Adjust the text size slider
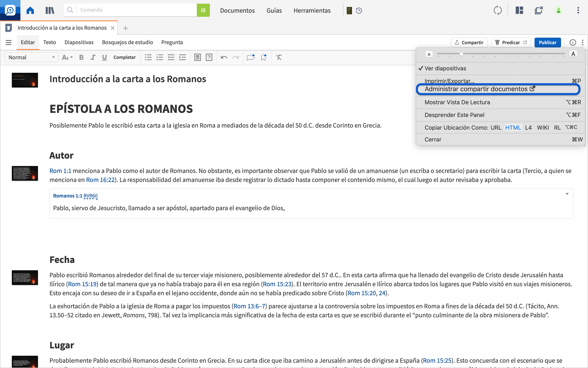The height and width of the screenshot is (368, 588). [x=461, y=54]
